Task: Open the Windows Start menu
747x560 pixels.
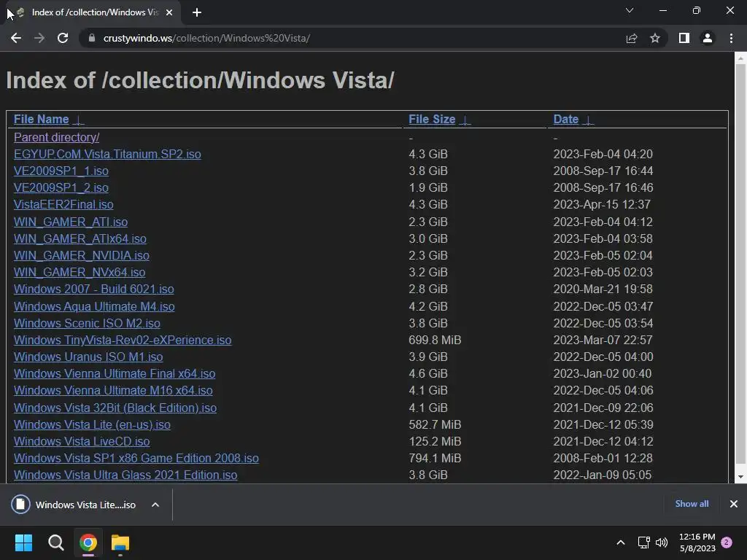Action: coord(23,542)
